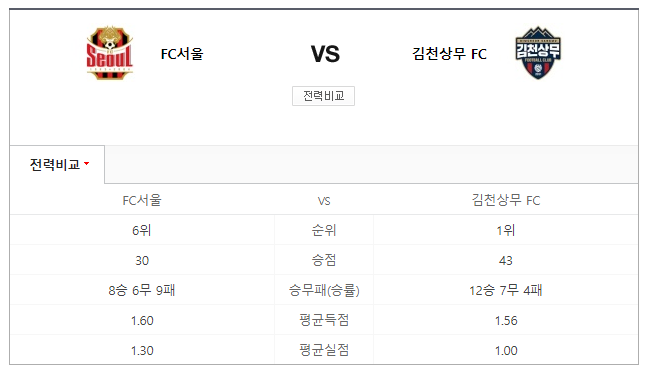Click the 평균실점 row label
The width and height of the screenshot is (646, 372).
click(x=324, y=350)
